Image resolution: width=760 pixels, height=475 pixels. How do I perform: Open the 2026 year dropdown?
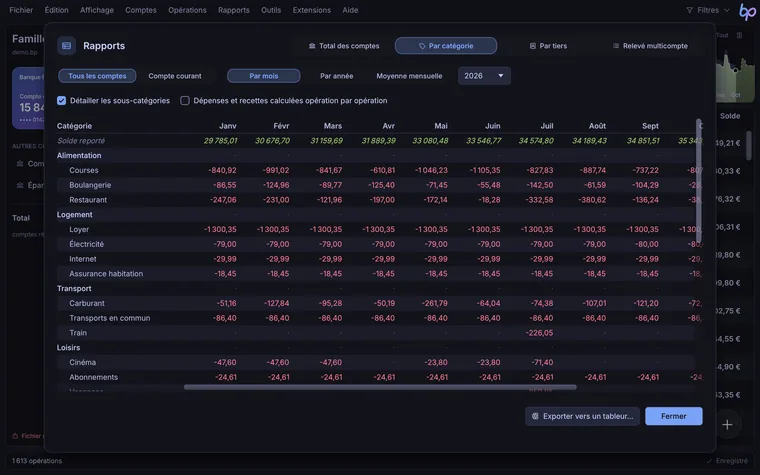pyautogui.click(x=484, y=76)
